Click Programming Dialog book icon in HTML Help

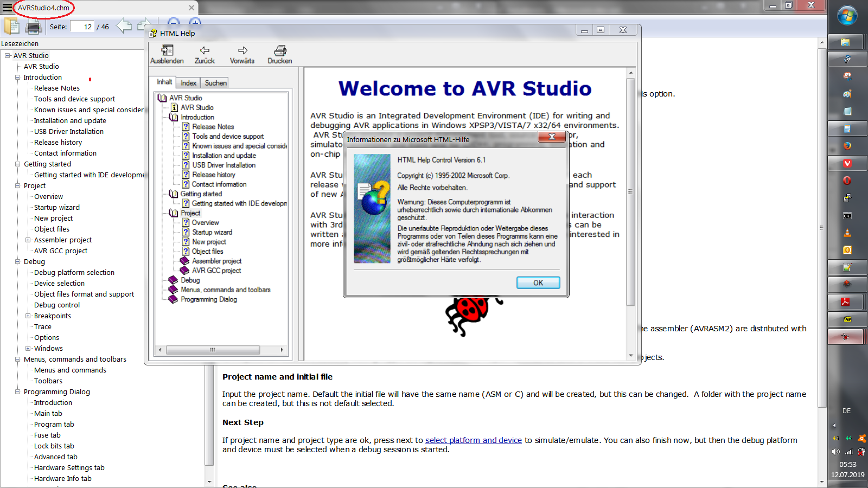[173, 299]
